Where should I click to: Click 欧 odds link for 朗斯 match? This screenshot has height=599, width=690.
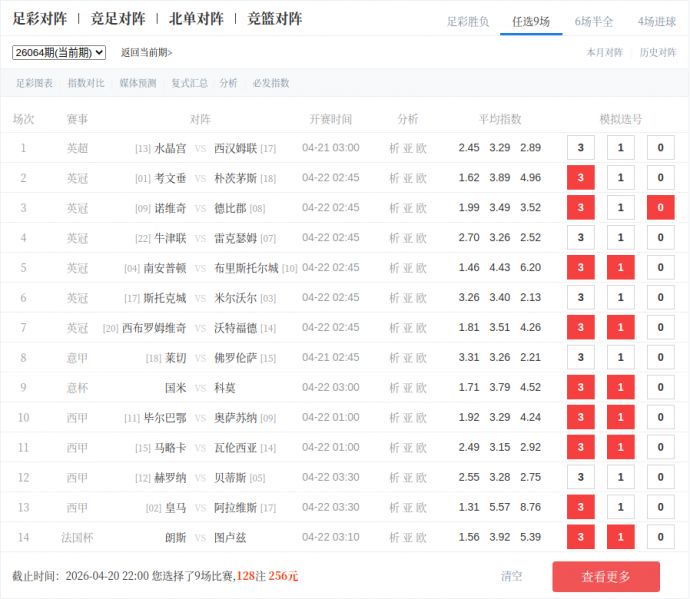[422, 537]
